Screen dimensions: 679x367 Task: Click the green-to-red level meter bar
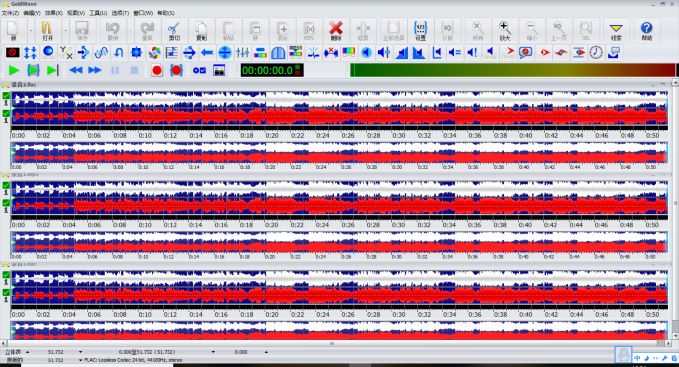click(513, 70)
